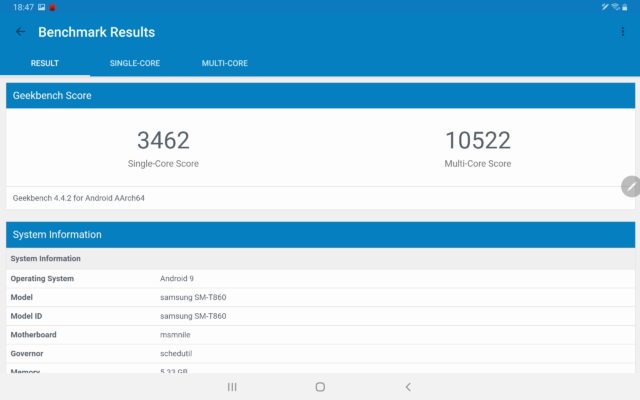Switch to the RESULT tab
Viewport: 640px width, 400px height.
point(45,63)
